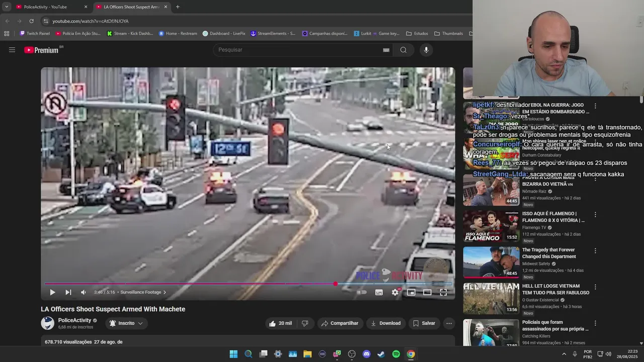The width and height of the screenshot is (644, 362).
Task: Click the Compartilhar share button
Action: (340, 323)
